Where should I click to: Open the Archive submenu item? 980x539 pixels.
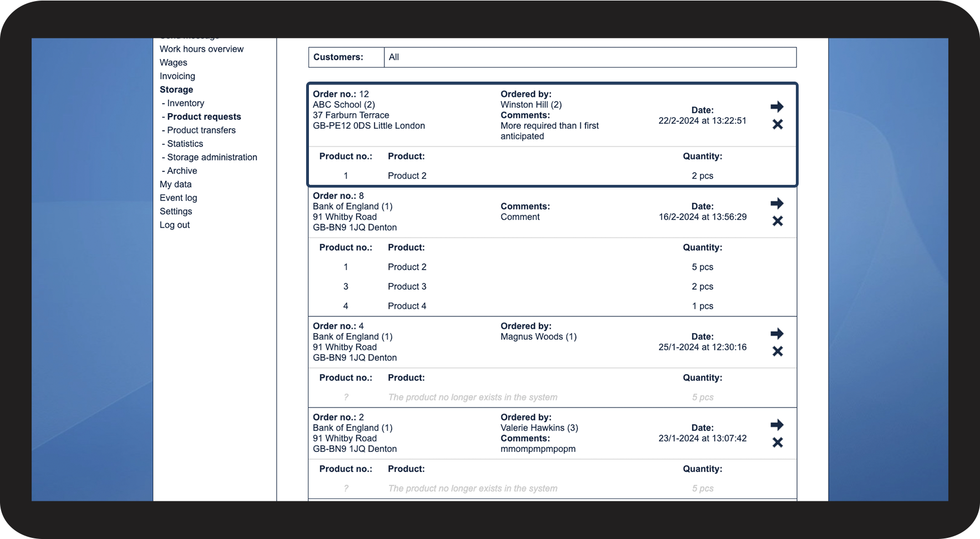pos(182,171)
